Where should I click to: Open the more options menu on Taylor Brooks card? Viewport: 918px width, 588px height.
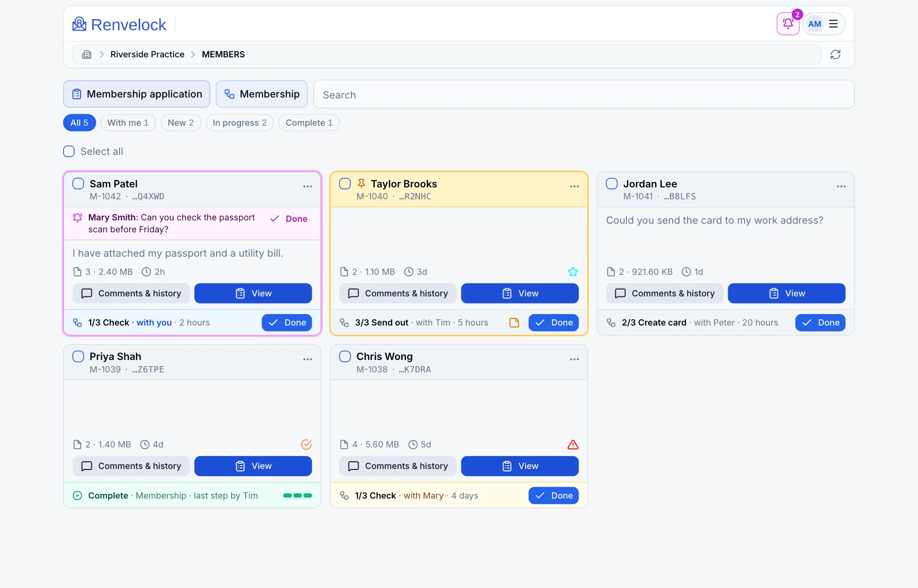coord(574,186)
